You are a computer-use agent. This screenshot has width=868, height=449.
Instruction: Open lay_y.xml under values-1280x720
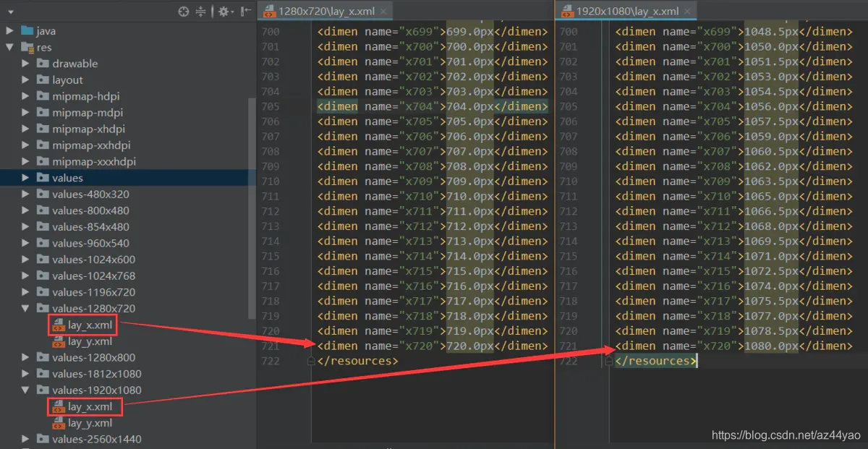pyautogui.click(x=90, y=341)
